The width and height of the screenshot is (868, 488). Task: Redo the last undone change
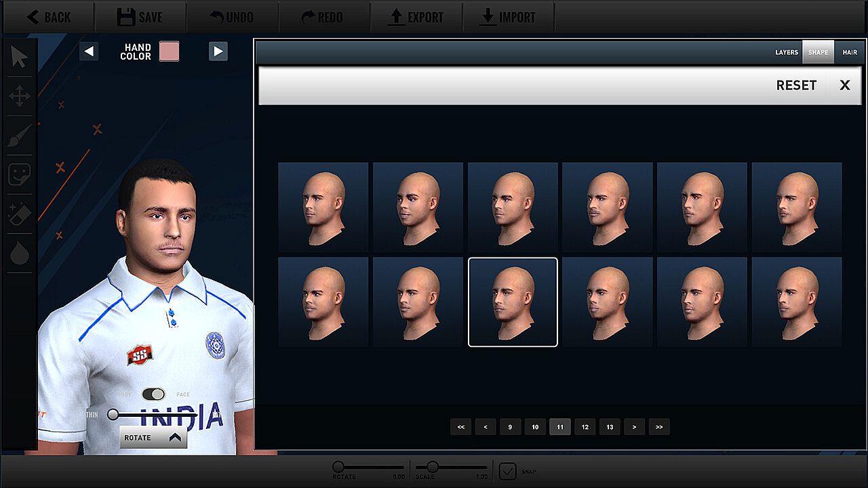(323, 17)
